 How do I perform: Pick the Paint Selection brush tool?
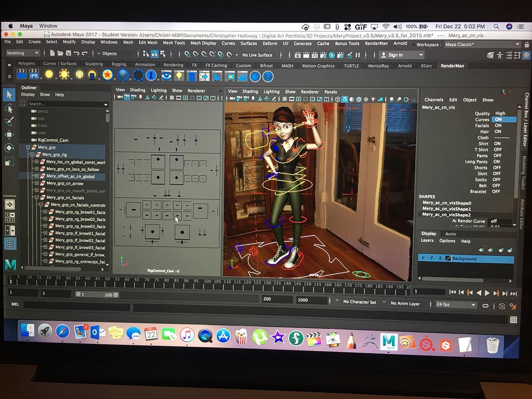[x=9, y=121]
